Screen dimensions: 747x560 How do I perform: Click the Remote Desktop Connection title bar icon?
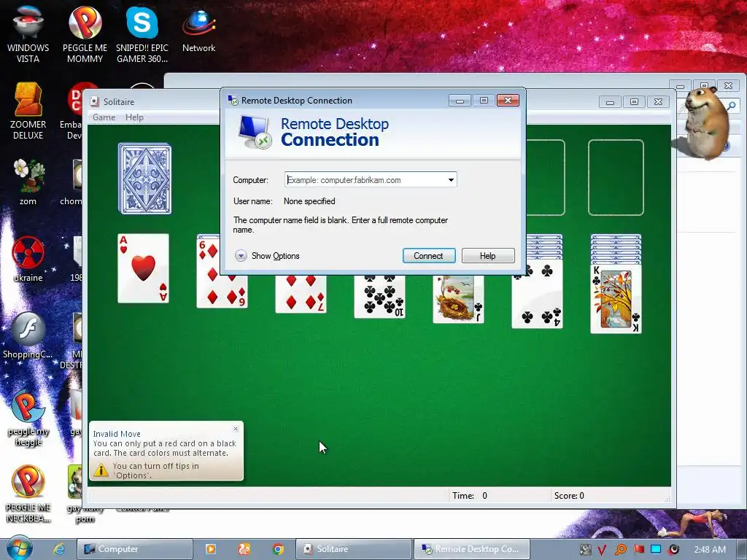point(233,100)
